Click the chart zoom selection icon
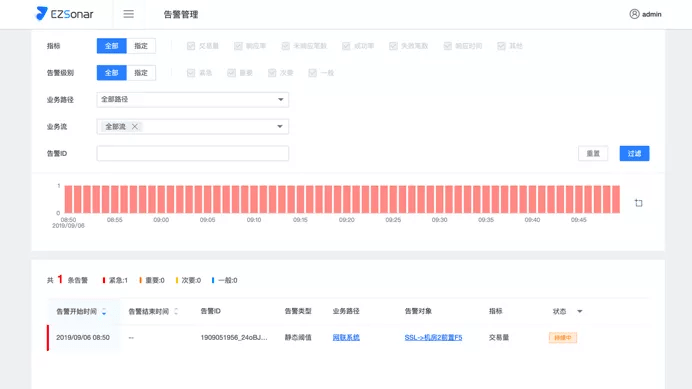The width and height of the screenshot is (692, 389). pos(639,203)
